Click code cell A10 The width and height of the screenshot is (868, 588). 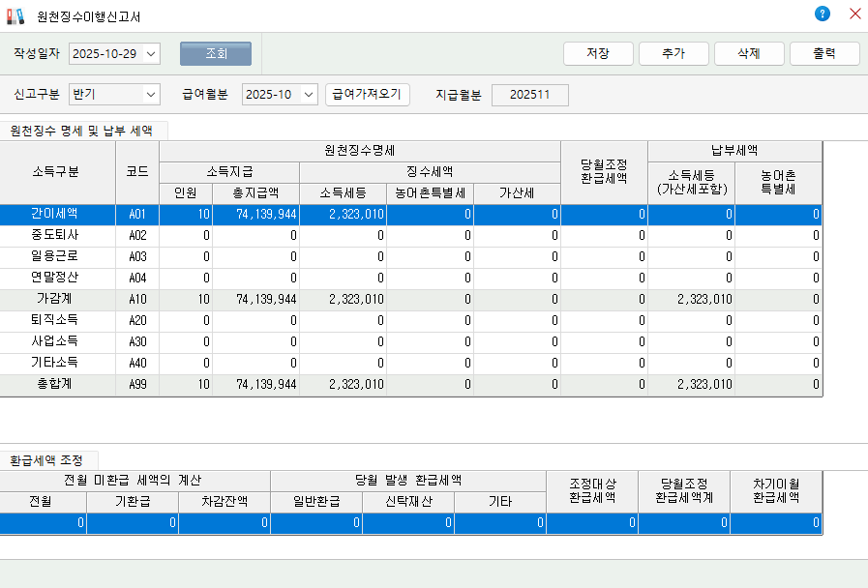(x=137, y=299)
